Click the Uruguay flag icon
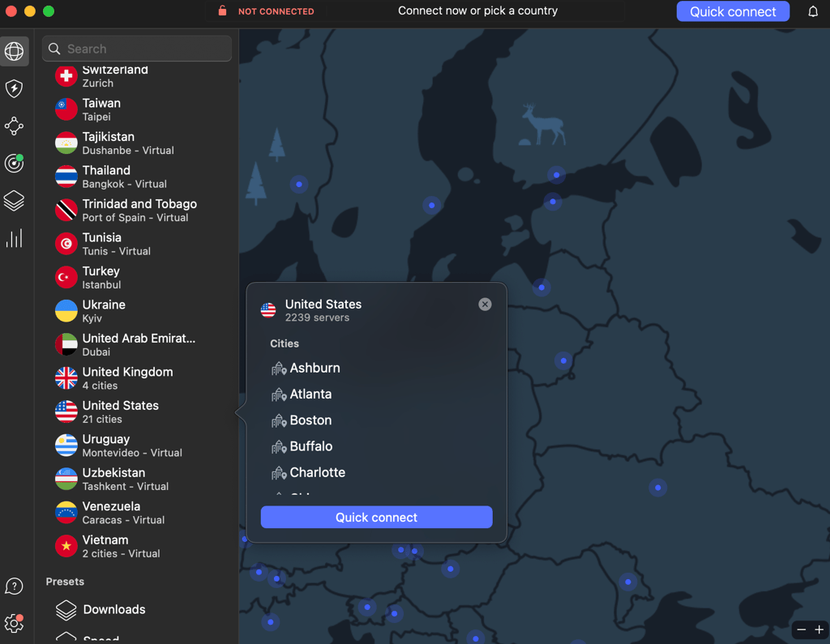 [66, 445]
